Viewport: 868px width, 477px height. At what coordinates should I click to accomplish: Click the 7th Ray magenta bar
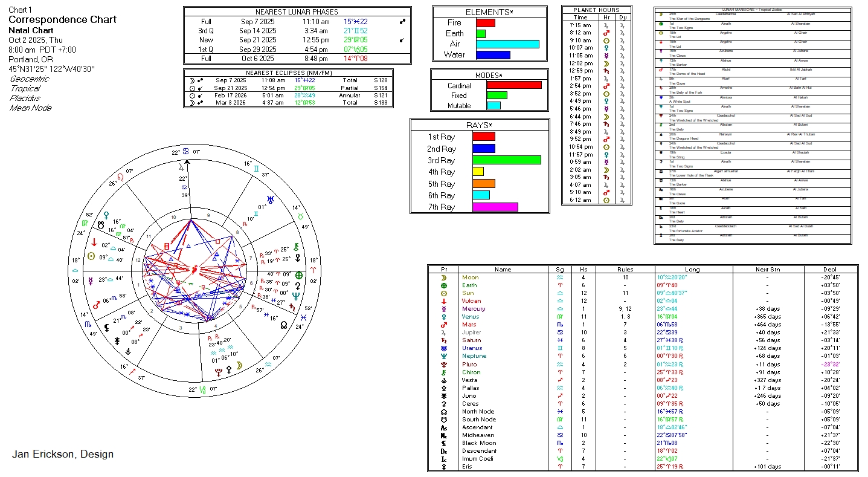(495, 207)
